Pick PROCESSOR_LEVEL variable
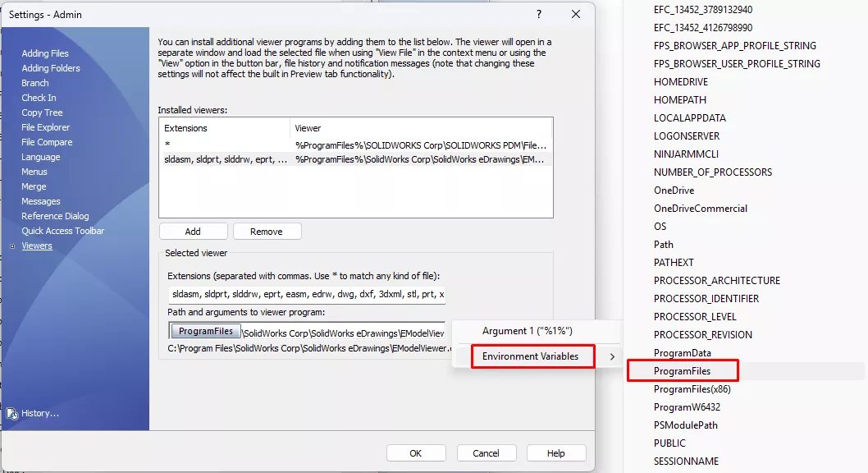 [x=695, y=317]
